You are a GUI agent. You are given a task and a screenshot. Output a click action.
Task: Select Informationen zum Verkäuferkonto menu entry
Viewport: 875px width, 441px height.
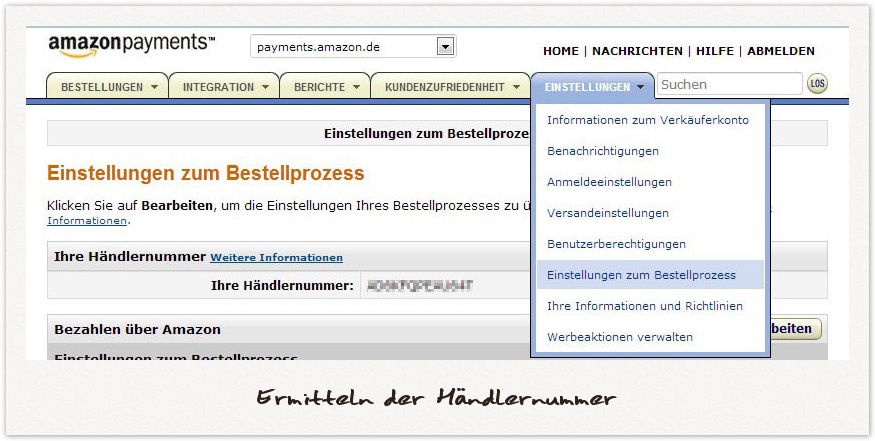647,120
